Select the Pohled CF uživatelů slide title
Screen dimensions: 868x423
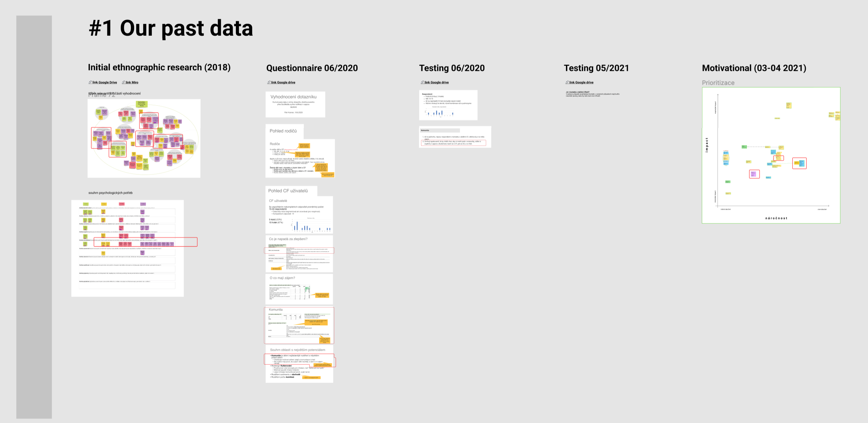(288, 191)
